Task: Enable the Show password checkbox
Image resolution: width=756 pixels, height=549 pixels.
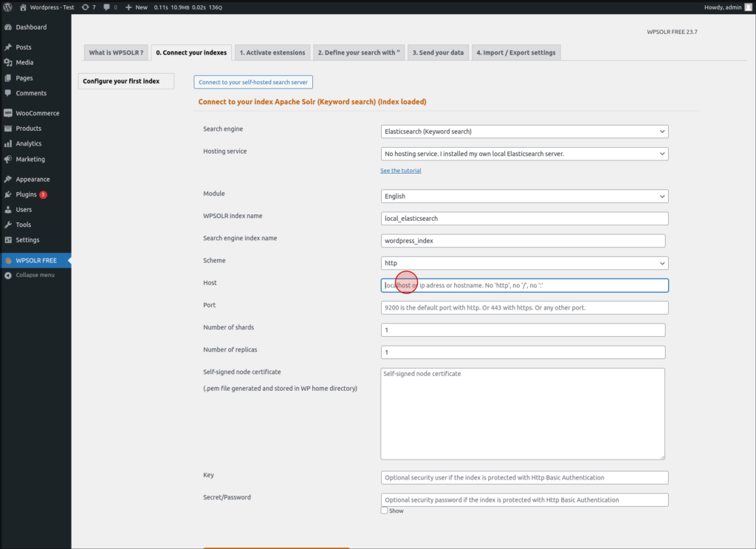Action: click(x=384, y=511)
